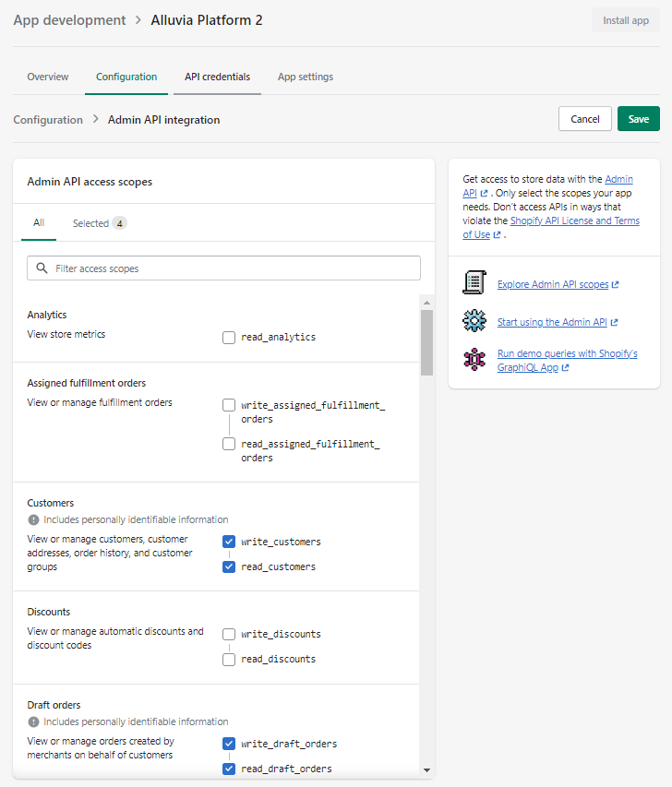672x787 pixels.
Task: Open the Shopify API License and Terms link
Action: click(574, 220)
